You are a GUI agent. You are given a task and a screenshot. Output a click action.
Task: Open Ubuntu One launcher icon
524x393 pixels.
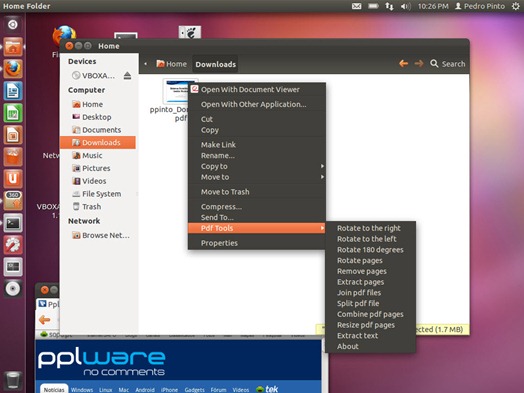tap(13, 179)
